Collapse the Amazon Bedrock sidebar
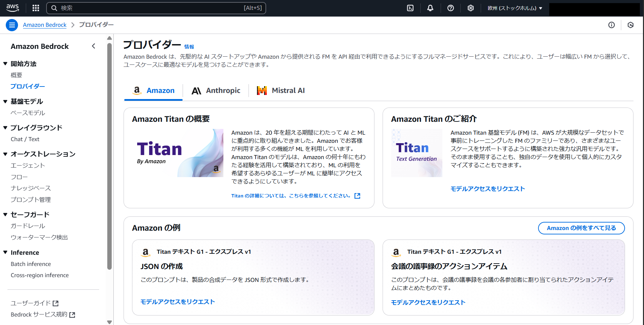 click(94, 46)
